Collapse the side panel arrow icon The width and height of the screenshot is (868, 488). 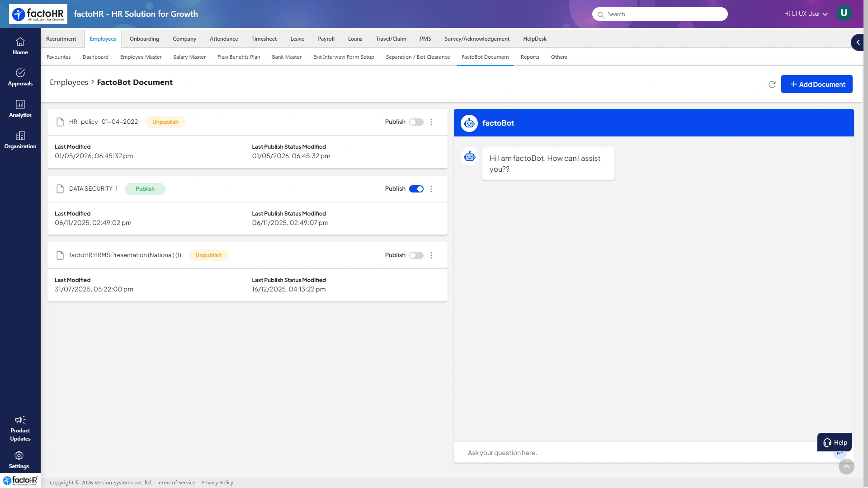pos(858,42)
